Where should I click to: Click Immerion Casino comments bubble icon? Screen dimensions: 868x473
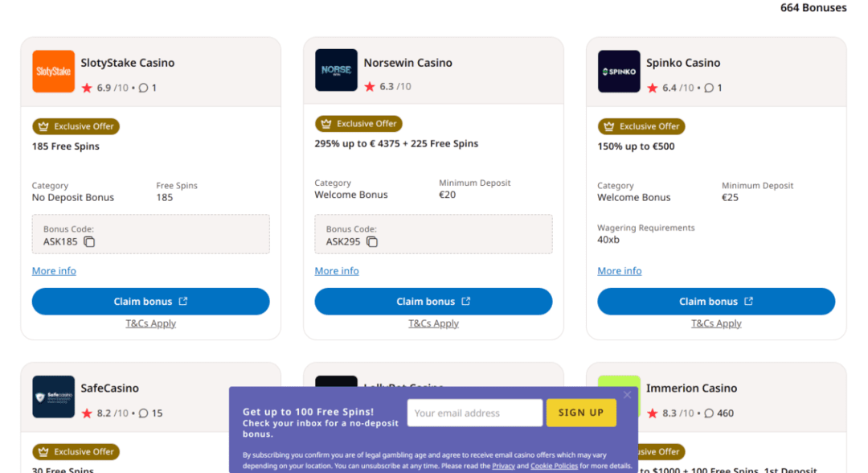tap(709, 413)
